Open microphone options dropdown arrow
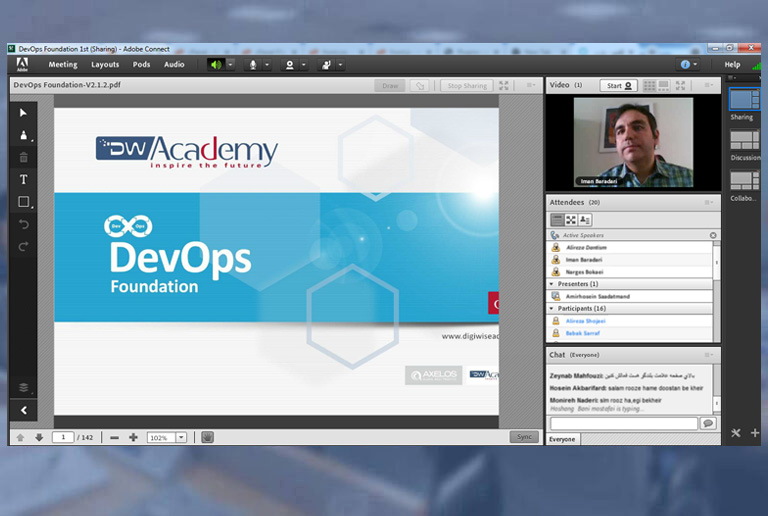 pos(267,65)
